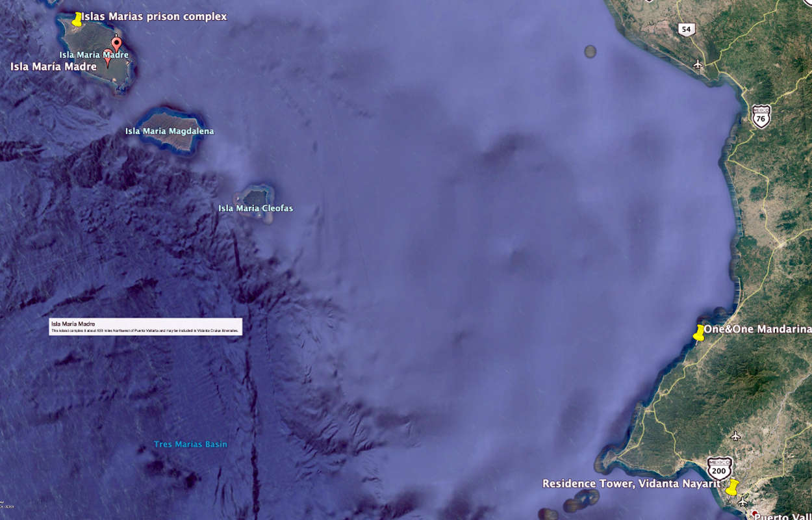Click the large bold Isla María Madre label

(53, 66)
